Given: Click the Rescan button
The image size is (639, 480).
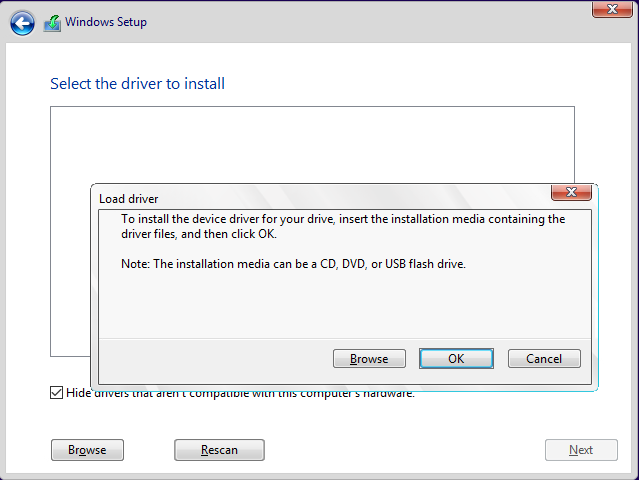Looking at the screenshot, I should [219, 450].
